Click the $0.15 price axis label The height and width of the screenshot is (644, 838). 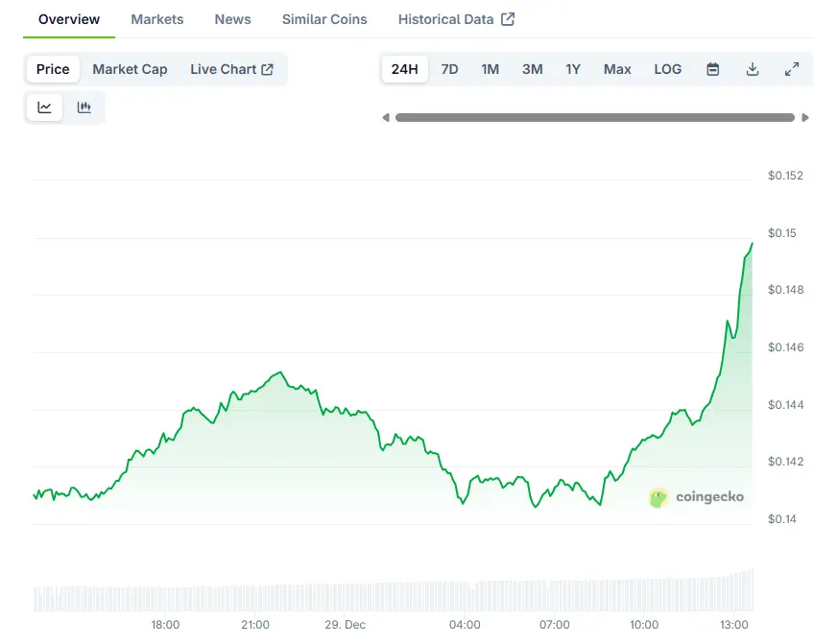(x=782, y=233)
